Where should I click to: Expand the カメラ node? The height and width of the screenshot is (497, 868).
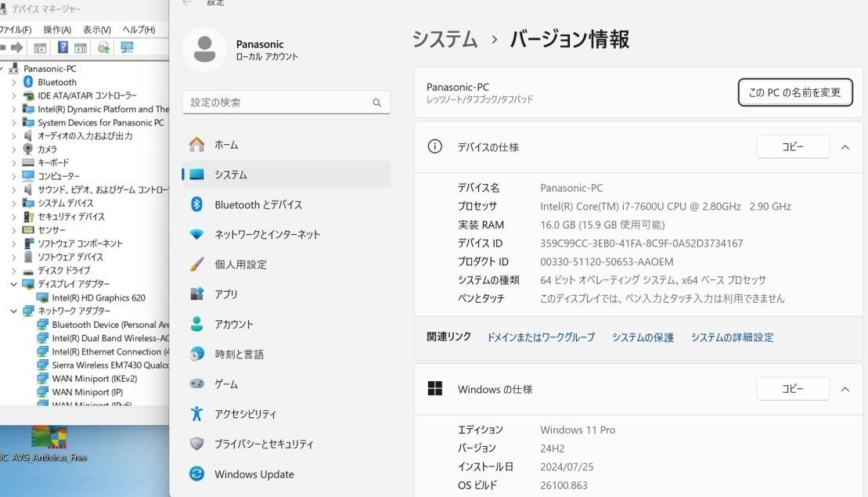(14, 149)
